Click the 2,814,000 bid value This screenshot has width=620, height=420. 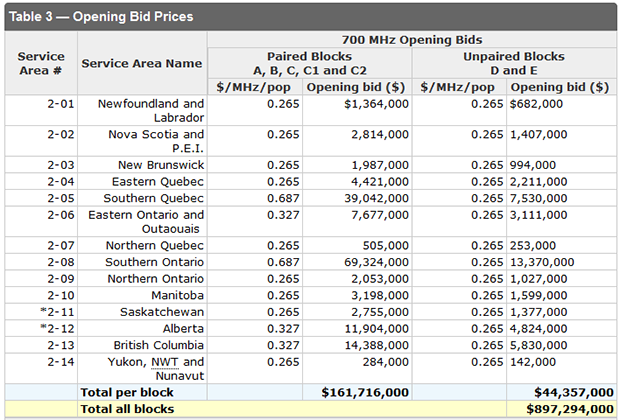380,135
